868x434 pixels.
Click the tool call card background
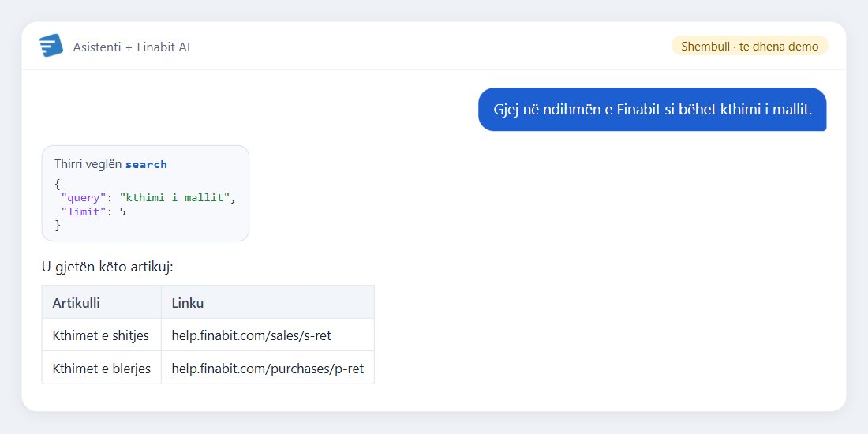pyautogui.click(x=146, y=193)
